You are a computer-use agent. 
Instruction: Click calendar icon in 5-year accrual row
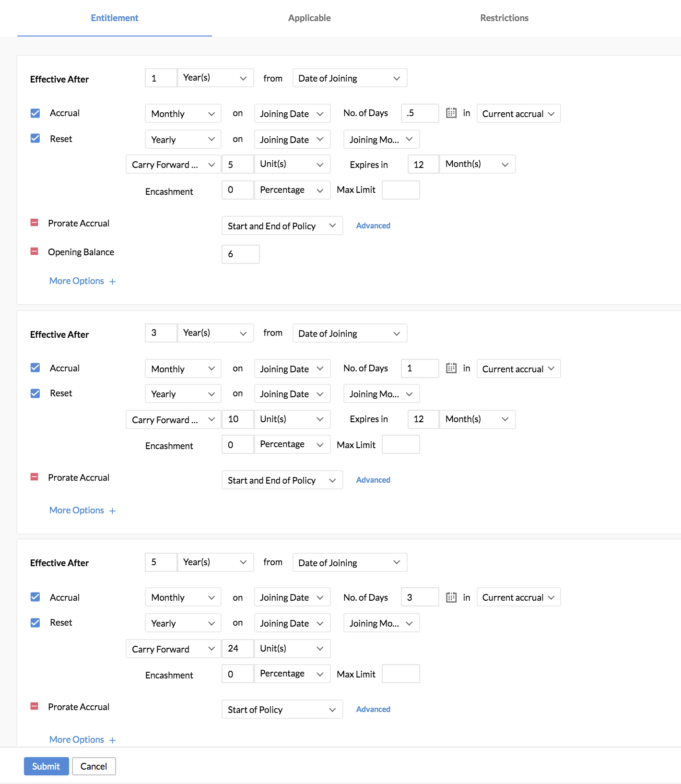451,597
